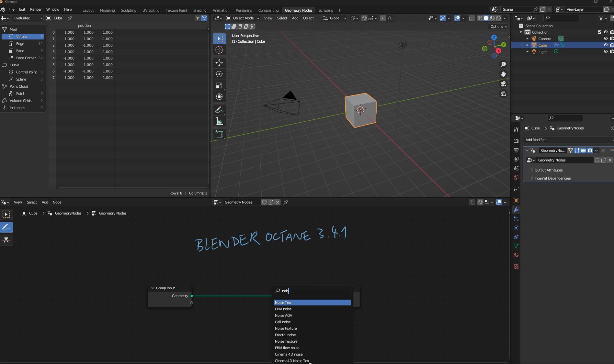Uncheck the Collection exclude checkbox
Screen dimensions: 614x364
[599, 32]
